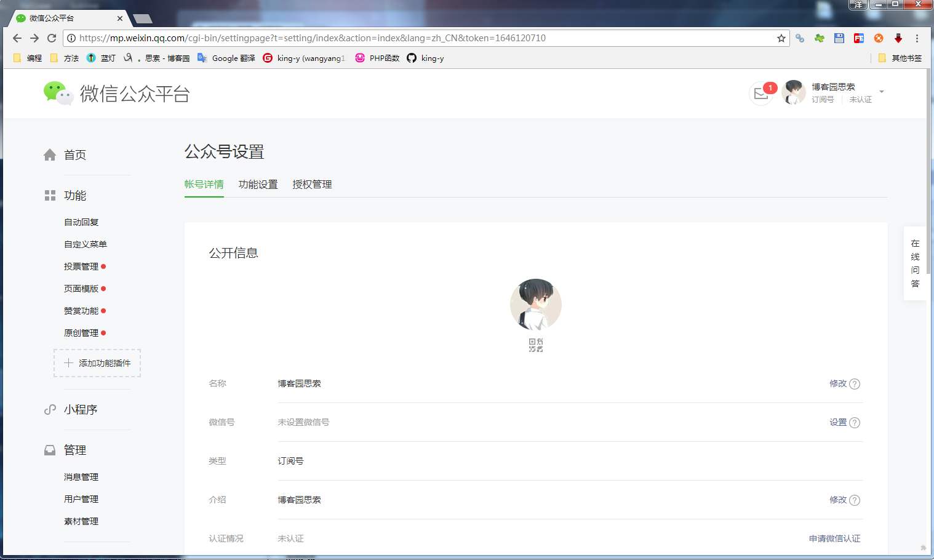
Task: Open 原创管理 in the sidebar
Action: (x=81, y=333)
